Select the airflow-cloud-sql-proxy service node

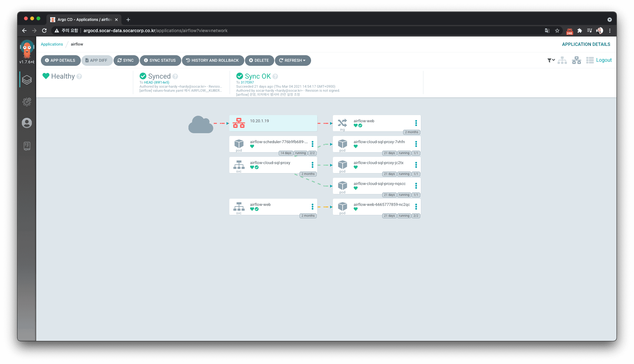coord(273,165)
